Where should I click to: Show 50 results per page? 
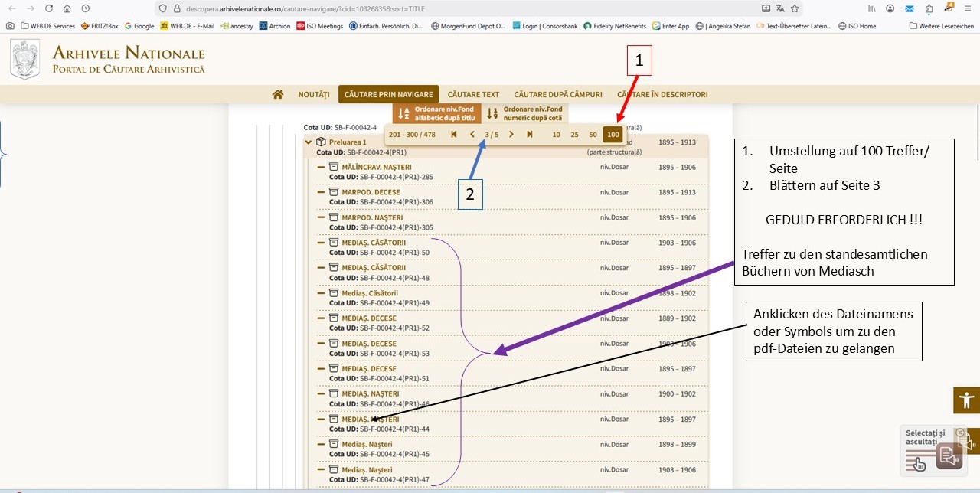click(x=593, y=135)
